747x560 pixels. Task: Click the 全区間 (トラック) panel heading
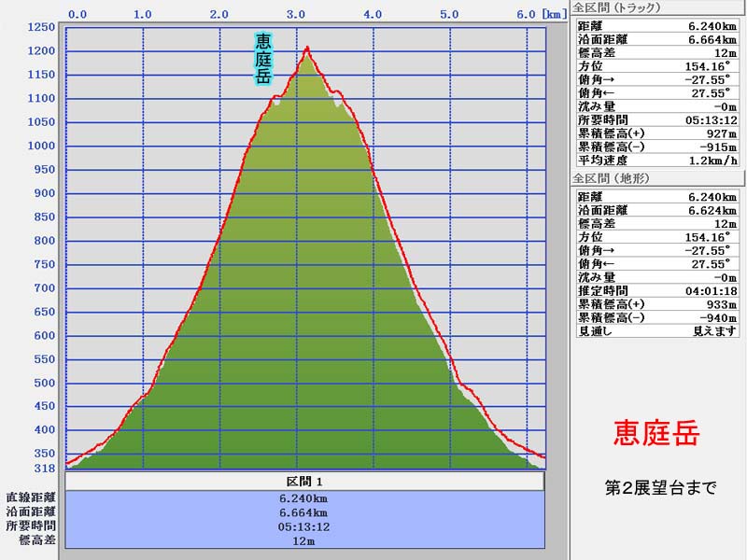tap(615, 7)
